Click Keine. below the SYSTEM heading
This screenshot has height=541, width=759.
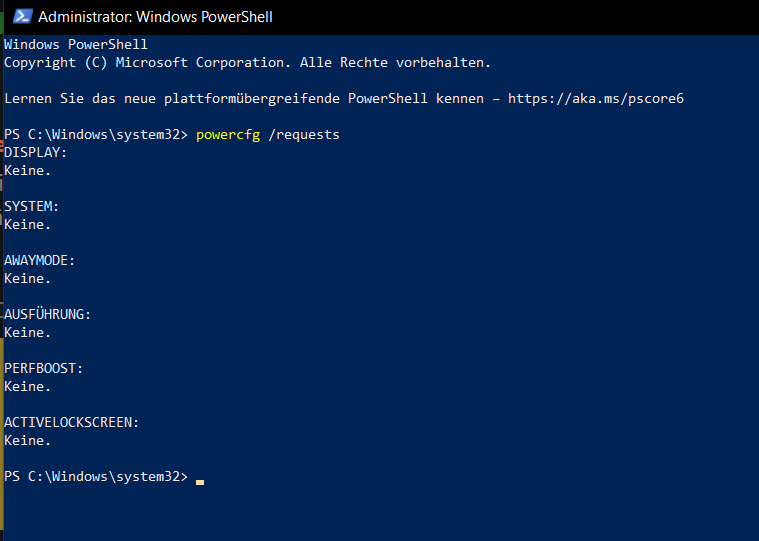coord(28,225)
